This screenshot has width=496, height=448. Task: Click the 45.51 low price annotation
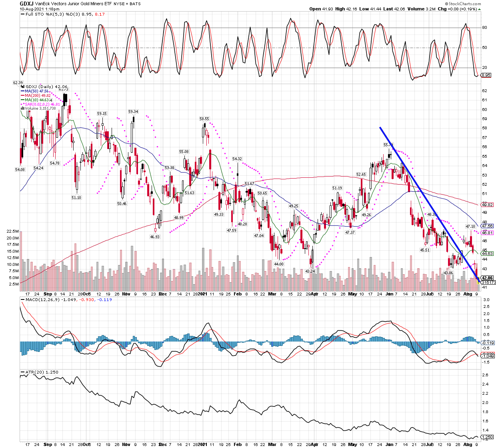pyautogui.click(x=425, y=250)
